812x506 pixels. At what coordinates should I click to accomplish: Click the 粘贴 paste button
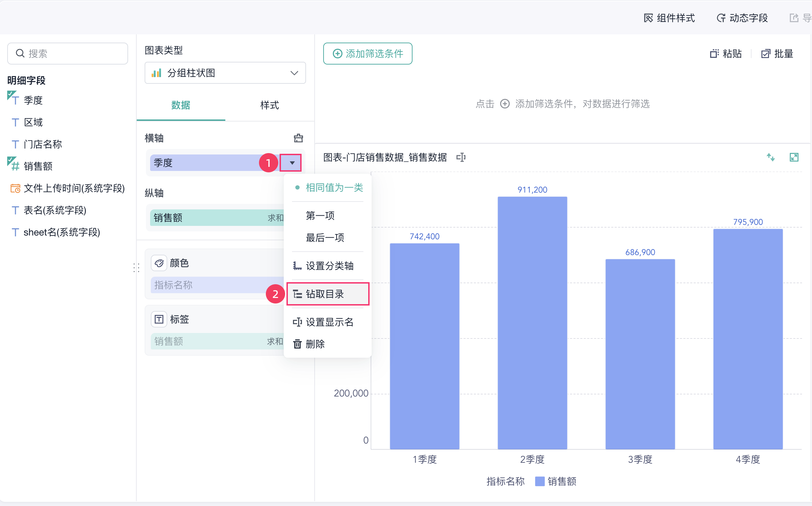(725, 54)
